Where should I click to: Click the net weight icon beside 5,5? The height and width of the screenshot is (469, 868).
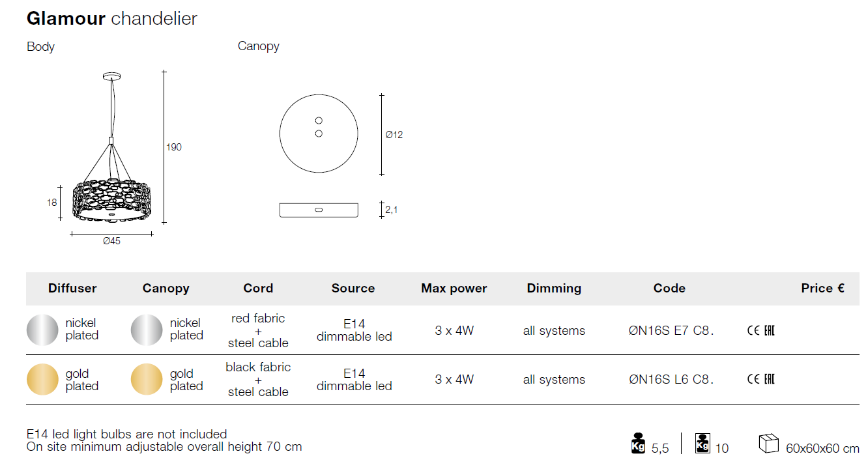coord(639,443)
